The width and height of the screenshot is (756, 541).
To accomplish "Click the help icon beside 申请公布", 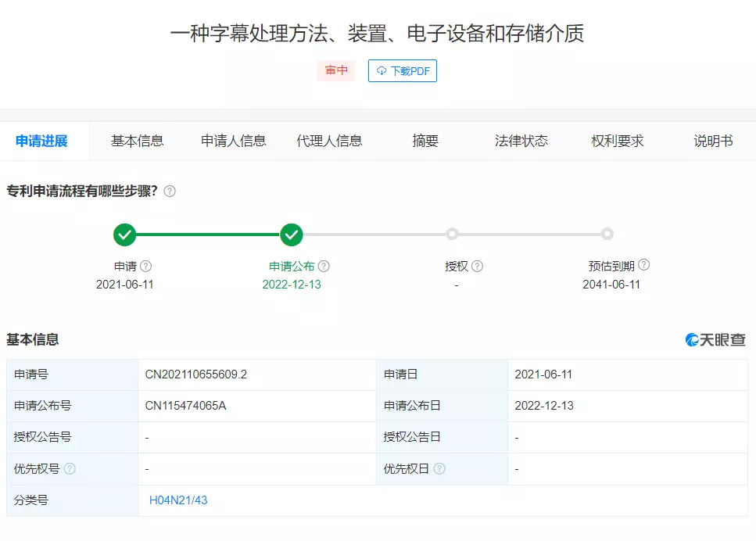I will point(323,265).
